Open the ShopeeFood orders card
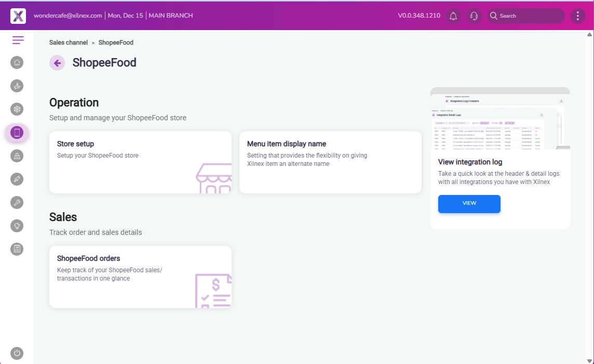Image resolution: width=594 pixels, height=364 pixels. 140,277
